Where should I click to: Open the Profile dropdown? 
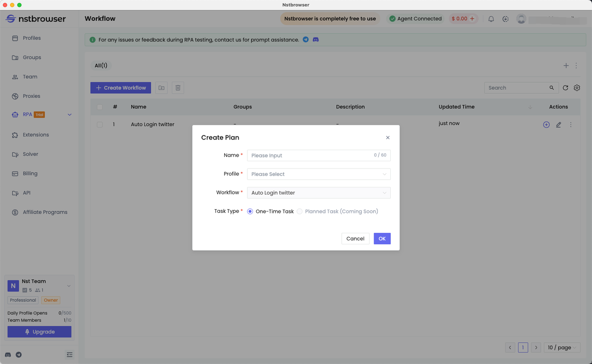(x=319, y=174)
